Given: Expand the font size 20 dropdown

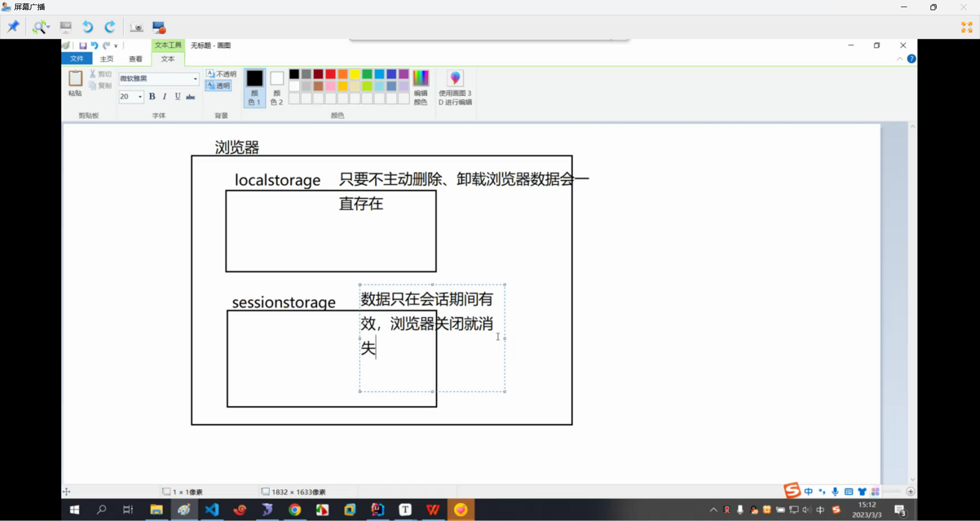Looking at the screenshot, I should (x=140, y=96).
